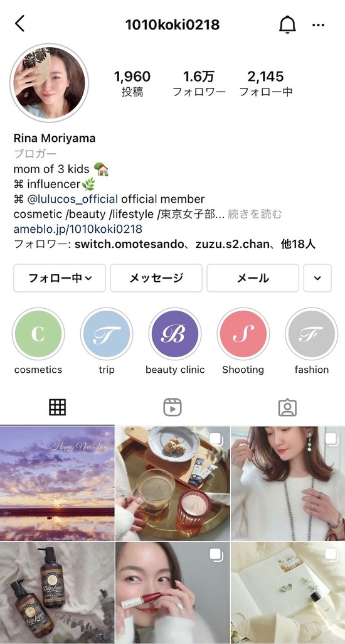View the profile picture
The image size is (345, 644).
pyautogui.click(x=49, y=83)
